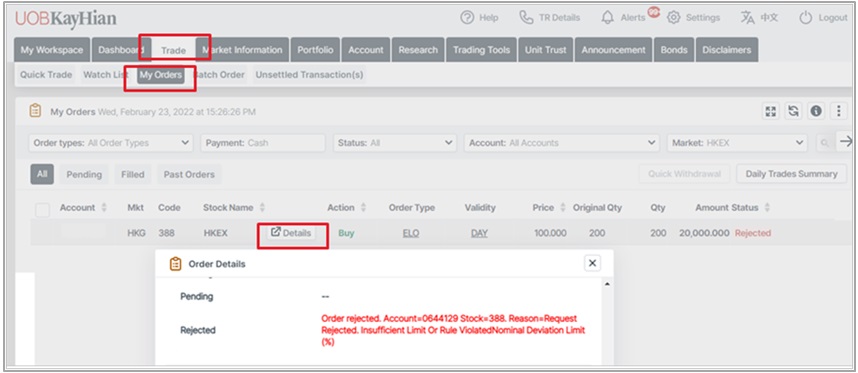Open Unsettled Transaction(s) sub-tab

[x=309, y=75]
